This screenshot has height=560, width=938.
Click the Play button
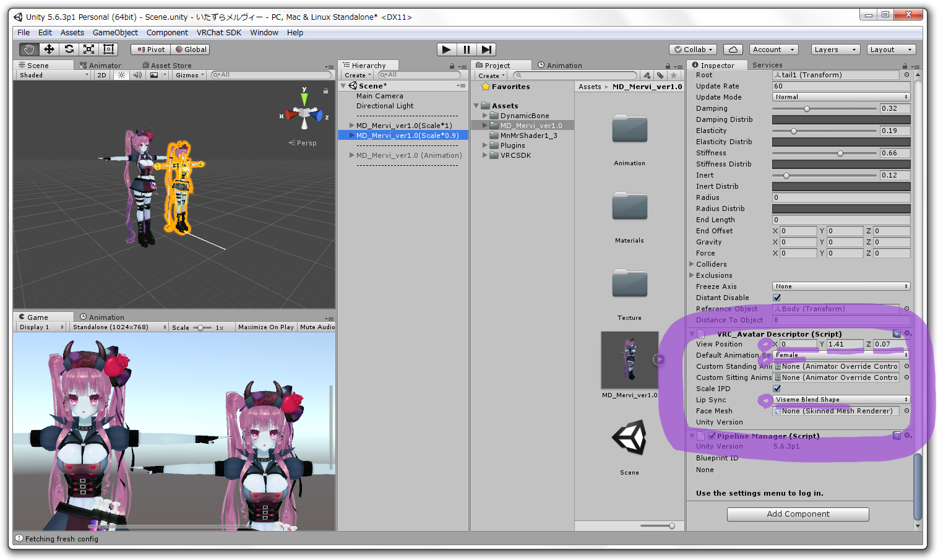[446, 50]
